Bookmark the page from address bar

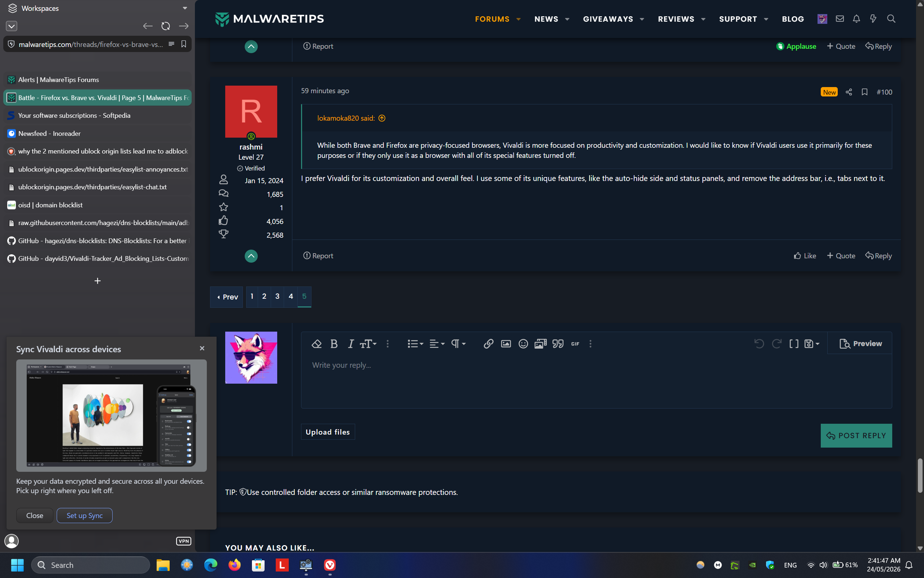click(x=184, y=44)
